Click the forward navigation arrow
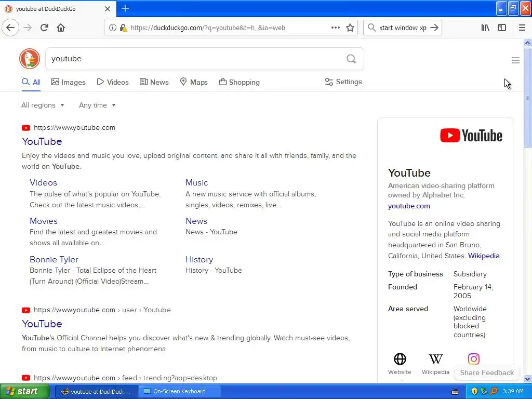 click(28, 28)
